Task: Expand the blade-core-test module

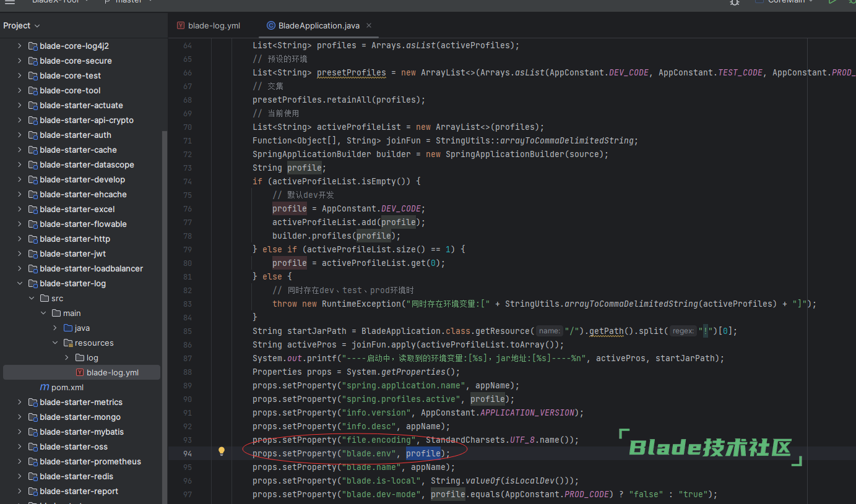Action: click(x=19, y=75)
